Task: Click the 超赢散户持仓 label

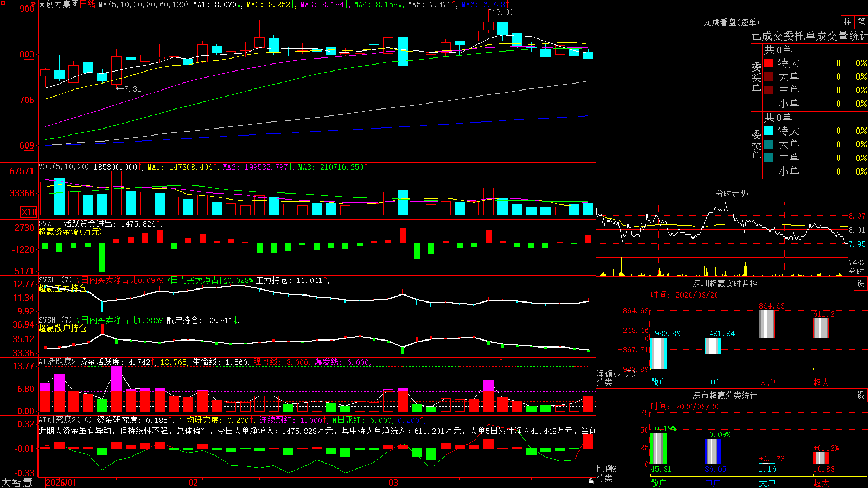Action: pyautogui.click(x=62, y=328)
